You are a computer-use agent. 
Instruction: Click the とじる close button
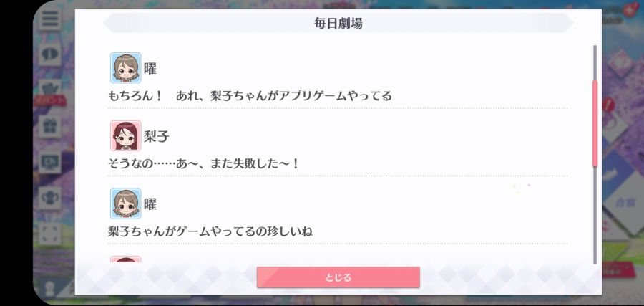pyautogui.click(x=338, y=277)
